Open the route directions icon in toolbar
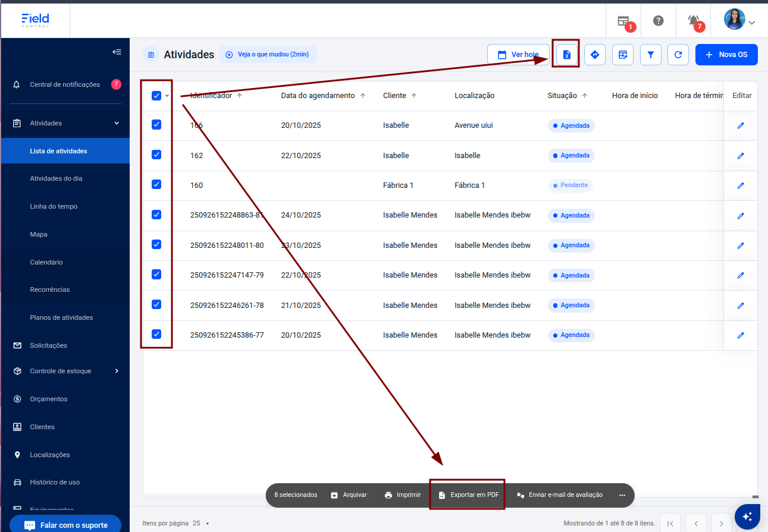The width and height of the screenshot is (768, 532). click(x=595, y=55)
